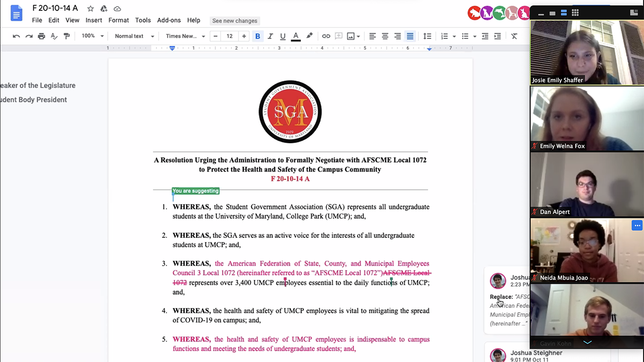Viewport: 644px width, 362px height.
Task: Click the undo arrow in toolbar
Action: click(x=17, y=36)
